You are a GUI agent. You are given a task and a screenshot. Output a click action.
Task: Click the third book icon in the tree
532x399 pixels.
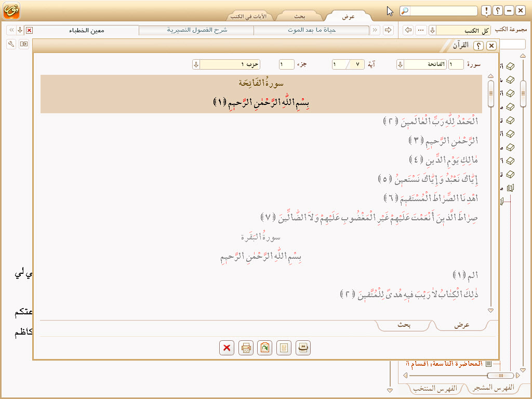click(x=510, y=94)
